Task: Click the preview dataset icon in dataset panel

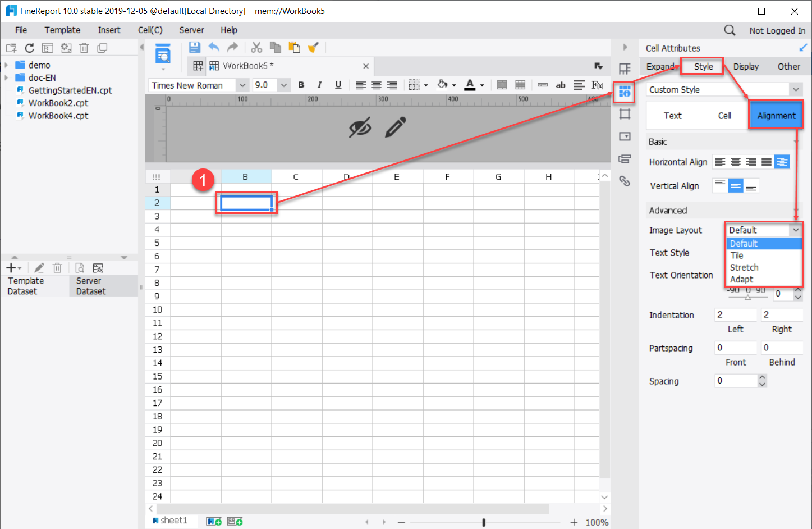Action: 79,267
